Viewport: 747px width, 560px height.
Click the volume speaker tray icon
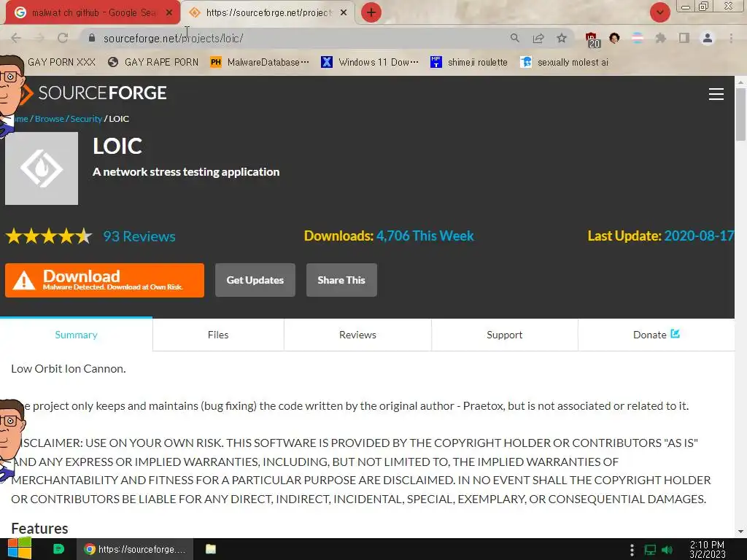(667, 550)
